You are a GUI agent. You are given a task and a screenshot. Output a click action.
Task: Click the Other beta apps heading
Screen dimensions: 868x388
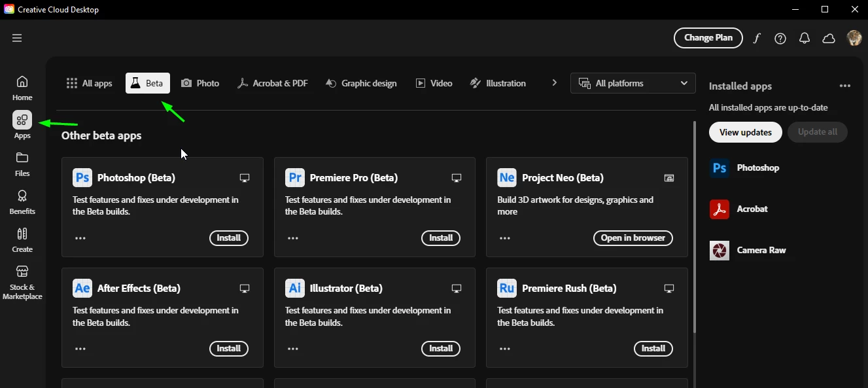[101, 135]
